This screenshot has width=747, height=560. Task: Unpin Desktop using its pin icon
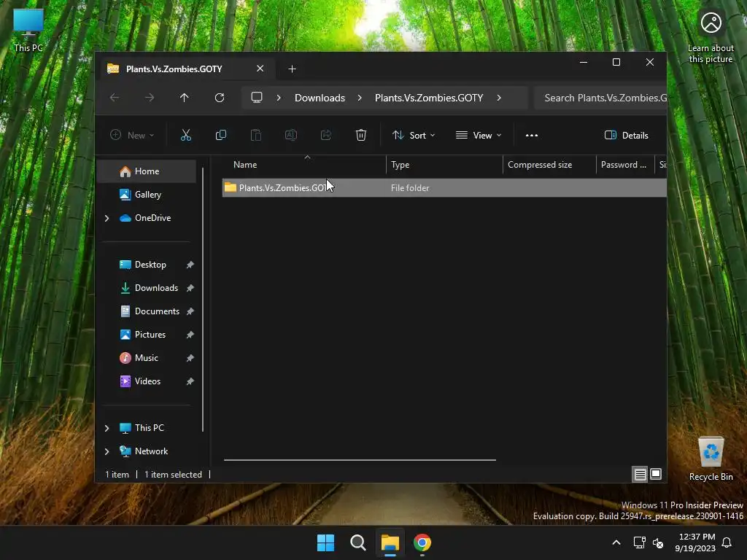[190, 265]
